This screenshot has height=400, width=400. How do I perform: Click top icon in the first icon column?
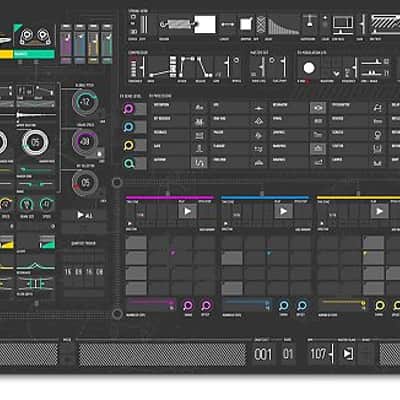tap(199, 108)
